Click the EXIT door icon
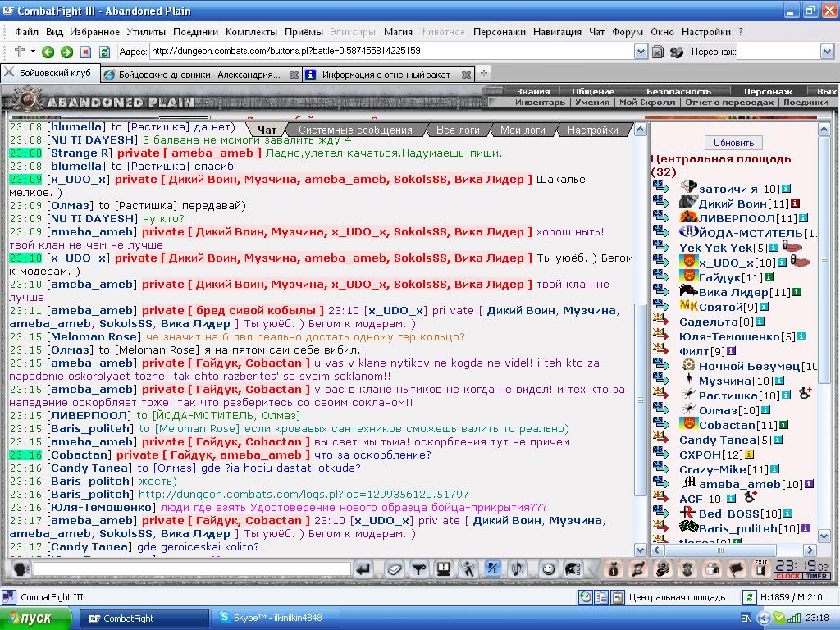This screenshot has width=840, height=630. pos(760,568)
